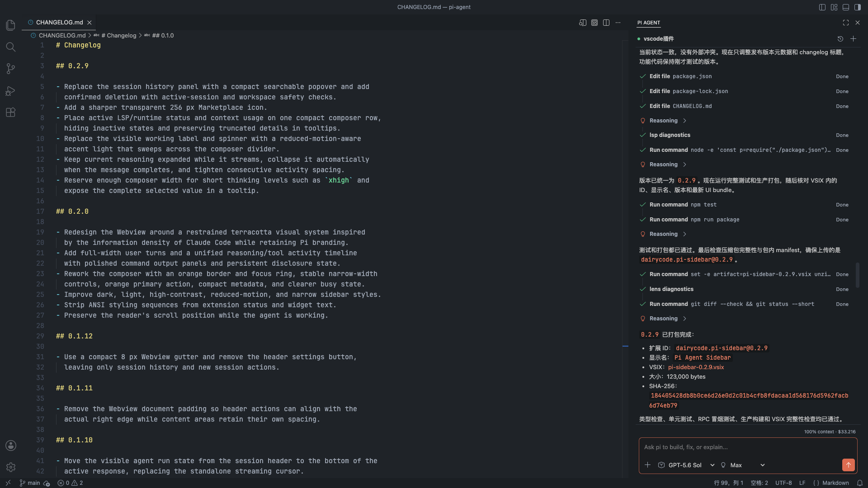This screenshot has height=488, width=868.
Task: Expand the lens diagnostics step
Action: (744, 289)
